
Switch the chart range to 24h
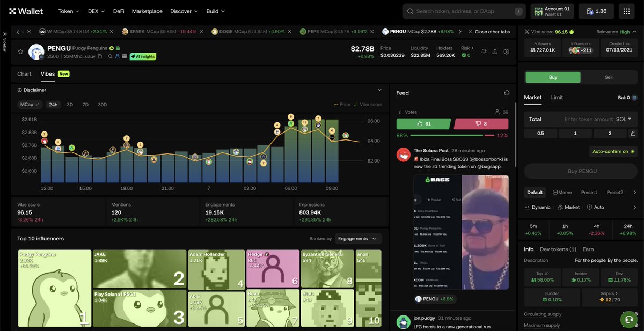pos(53,105)
